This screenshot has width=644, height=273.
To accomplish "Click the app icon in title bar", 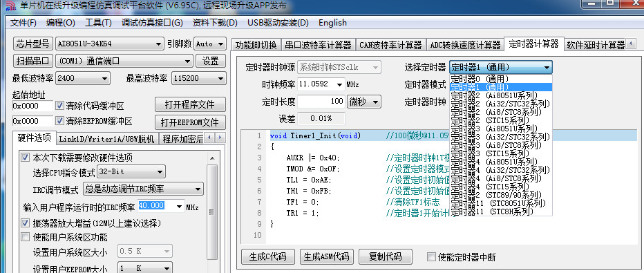I will point(10,6).
